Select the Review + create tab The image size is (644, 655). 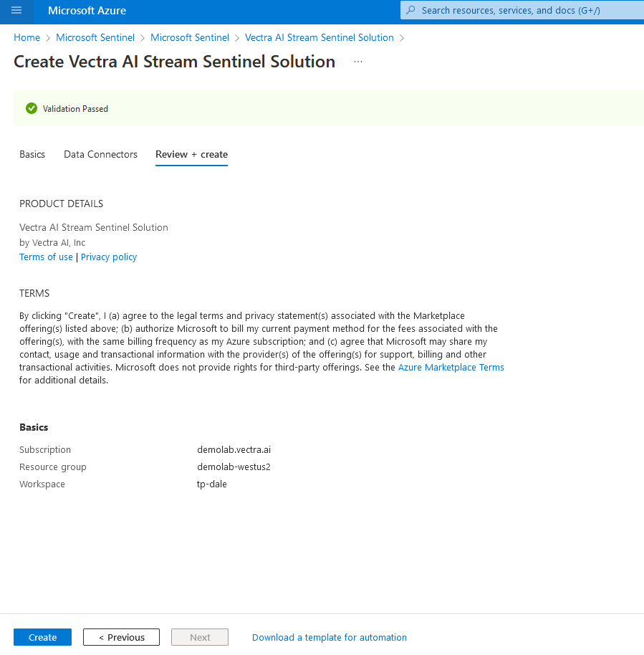(x=191, y=154)
